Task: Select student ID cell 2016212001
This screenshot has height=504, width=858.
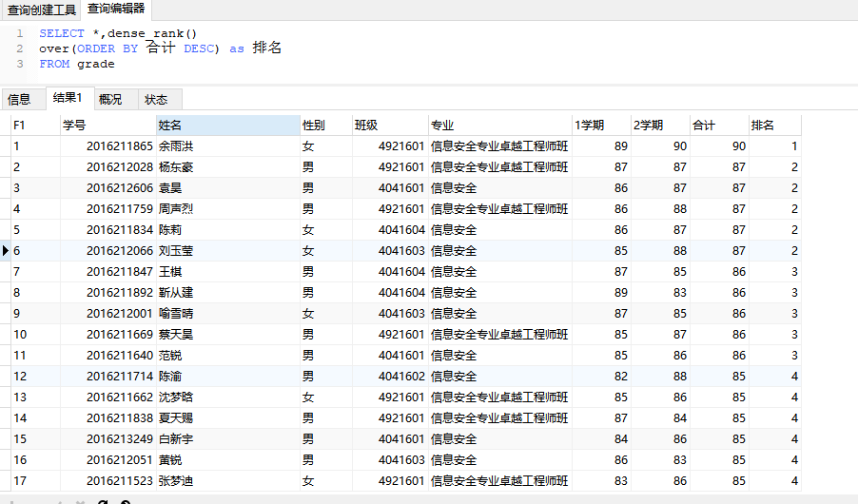Action: [108, 314]
